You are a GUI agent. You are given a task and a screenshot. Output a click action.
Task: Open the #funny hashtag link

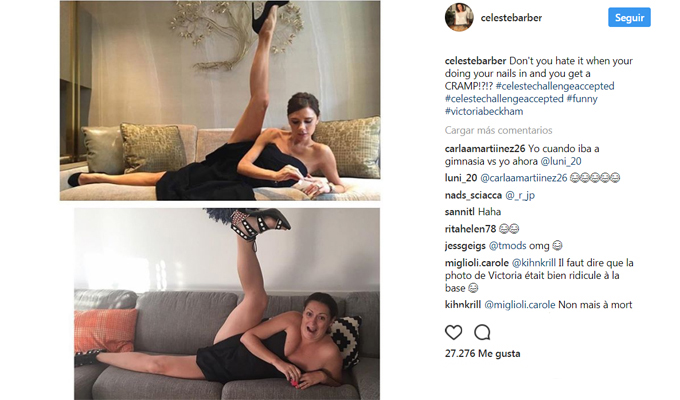click(x=582, y=99)
